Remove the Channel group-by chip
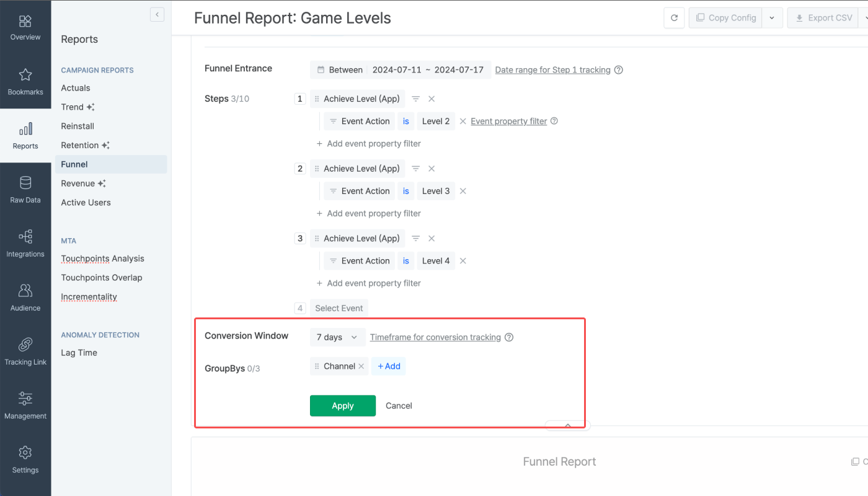 pos(361,366)
